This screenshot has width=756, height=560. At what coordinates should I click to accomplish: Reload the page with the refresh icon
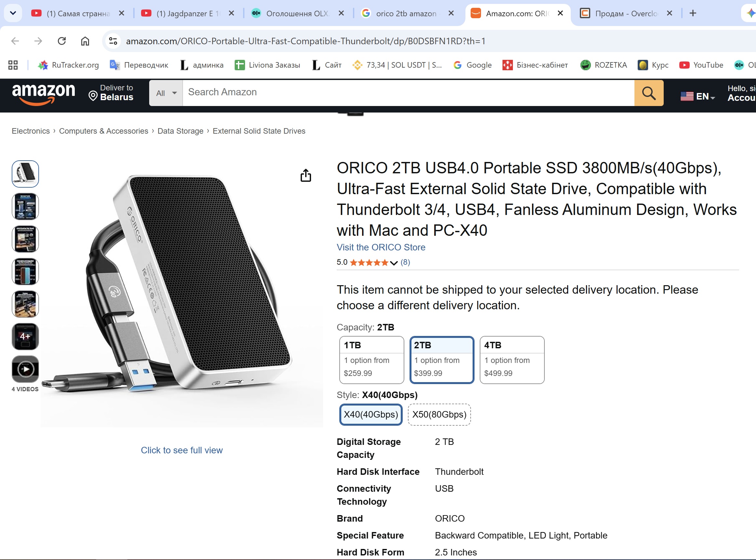coord(62,41)
